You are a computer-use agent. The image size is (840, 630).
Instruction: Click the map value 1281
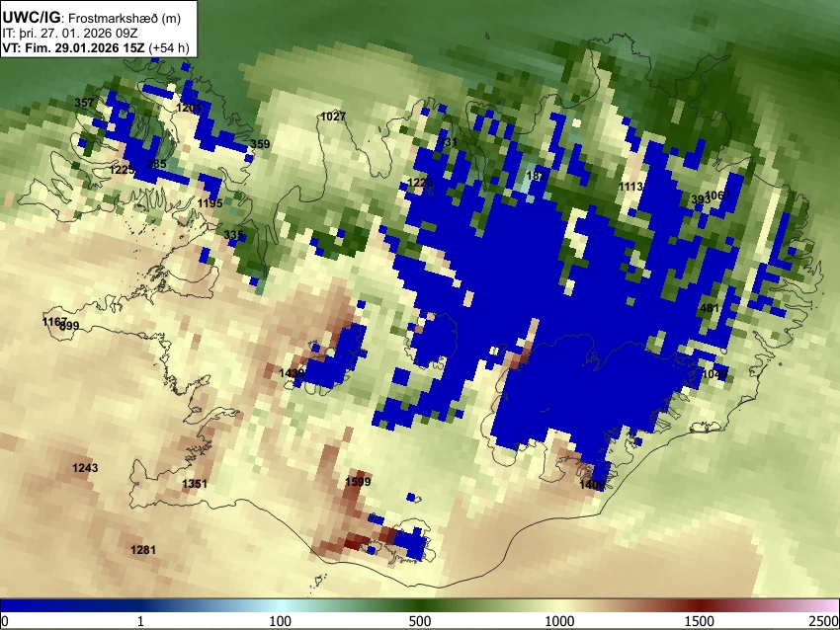(x=143, y=550)
